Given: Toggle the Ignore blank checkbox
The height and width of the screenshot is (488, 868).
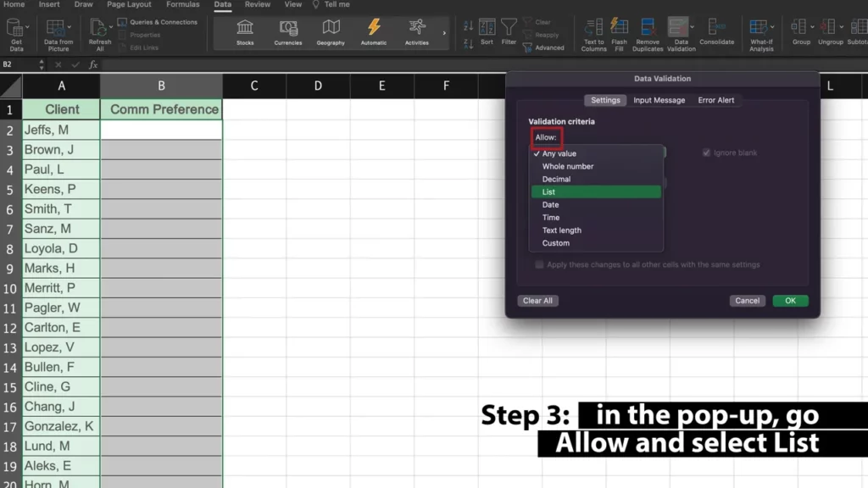Looking at the screenshot, I should 706,152.
